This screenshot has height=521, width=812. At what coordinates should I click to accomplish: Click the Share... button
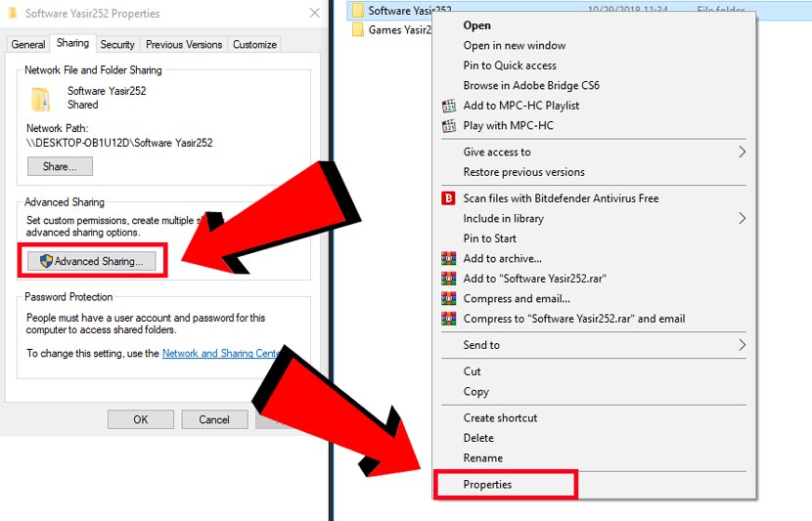pos(60,166)
